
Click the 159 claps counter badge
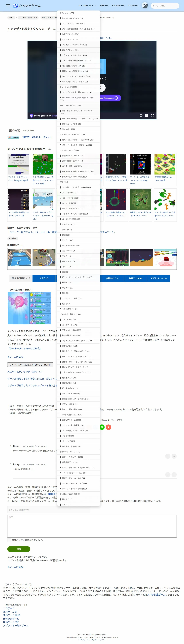coord(13,137)
